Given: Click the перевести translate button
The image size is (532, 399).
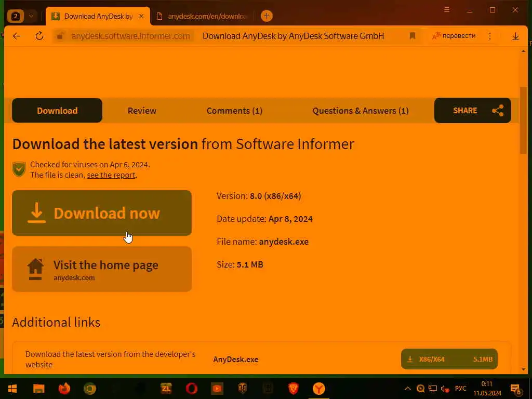Looking at the screenshot, I should tap(454, 36).
